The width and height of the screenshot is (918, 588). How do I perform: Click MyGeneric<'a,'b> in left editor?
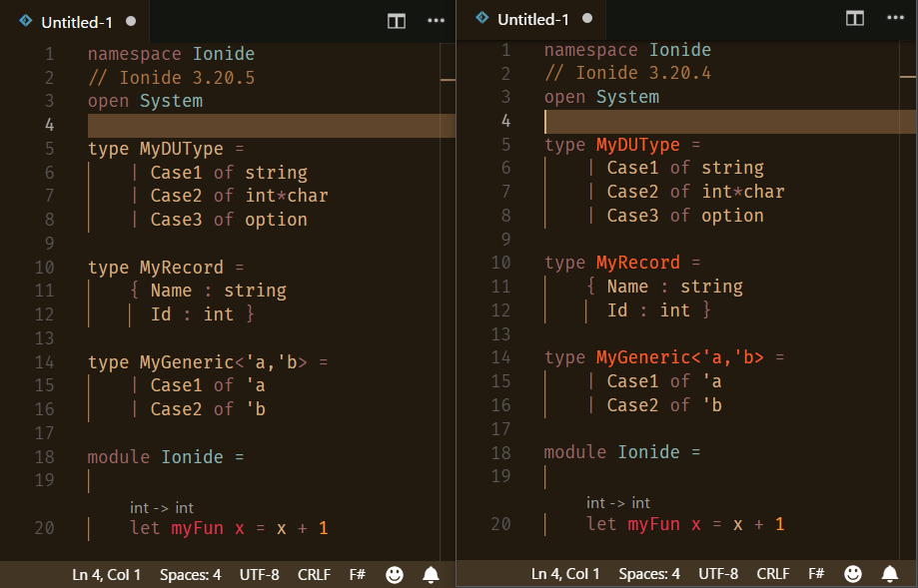tap(223, 362)
